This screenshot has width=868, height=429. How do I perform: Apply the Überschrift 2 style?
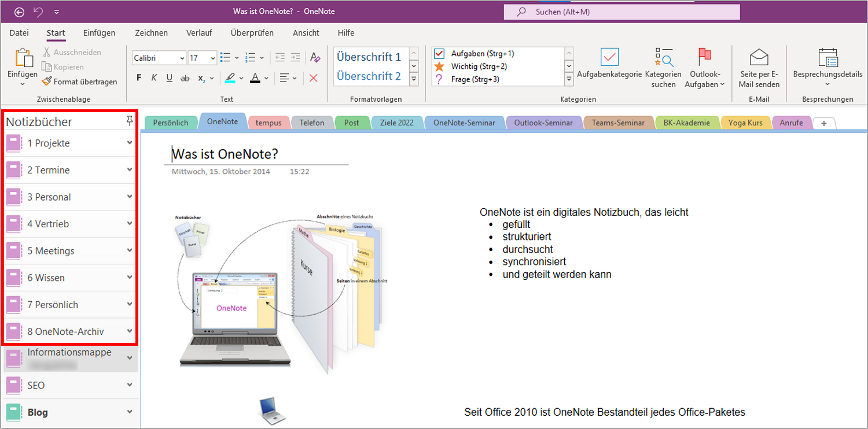click(x=369, y=76)
